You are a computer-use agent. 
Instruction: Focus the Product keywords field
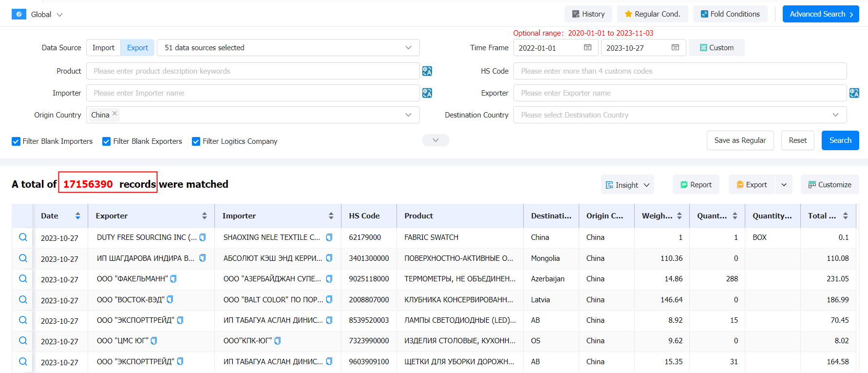tap(253, 71)
